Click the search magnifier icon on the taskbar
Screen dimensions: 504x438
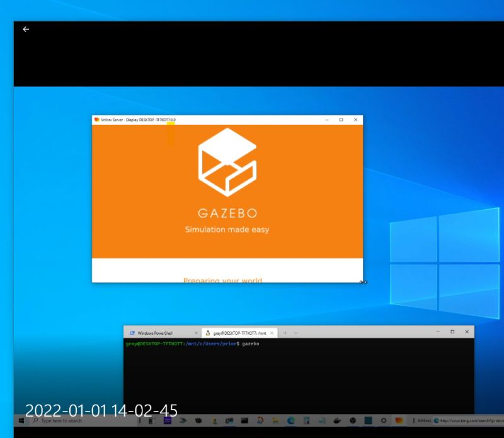(35, 420)
